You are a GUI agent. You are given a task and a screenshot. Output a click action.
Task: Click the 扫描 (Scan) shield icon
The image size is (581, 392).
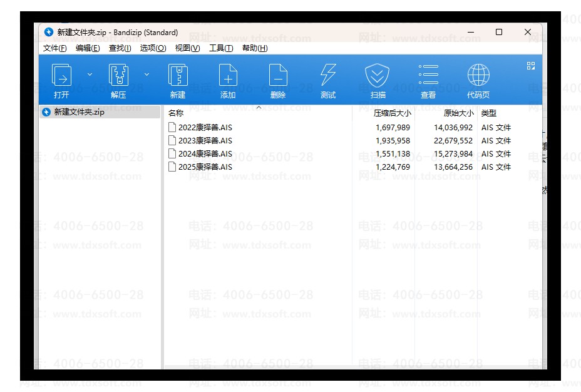(378, 76)
